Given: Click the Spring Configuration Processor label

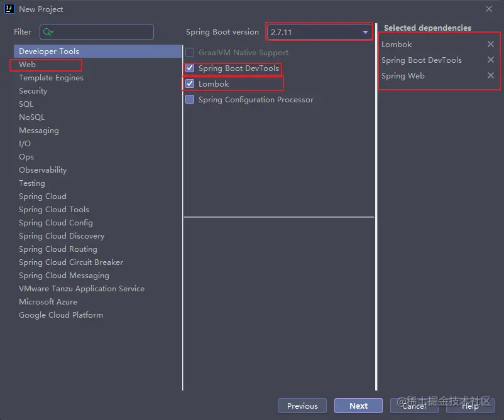Looking at the screenshot, I should click(256, 100).
